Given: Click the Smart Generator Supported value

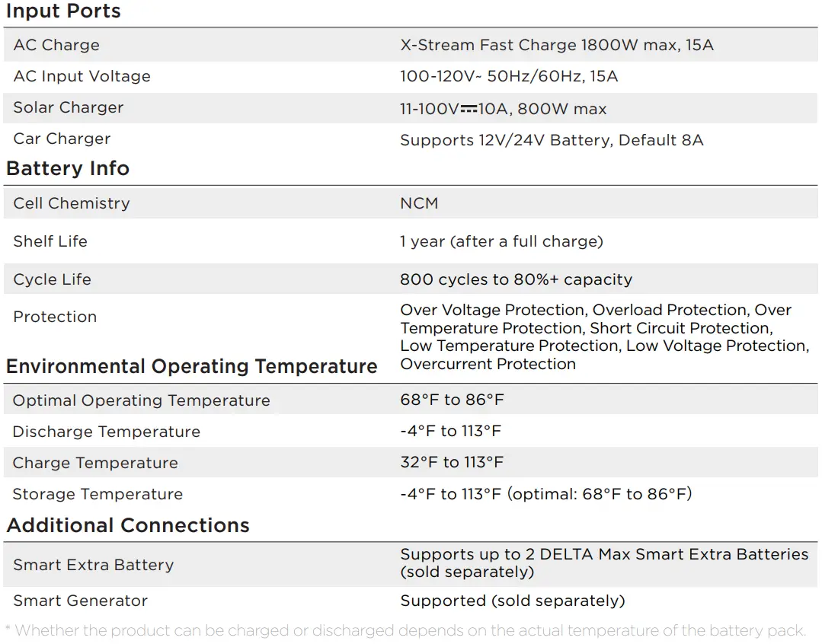Looking at the screenshot, I should 512,601.
